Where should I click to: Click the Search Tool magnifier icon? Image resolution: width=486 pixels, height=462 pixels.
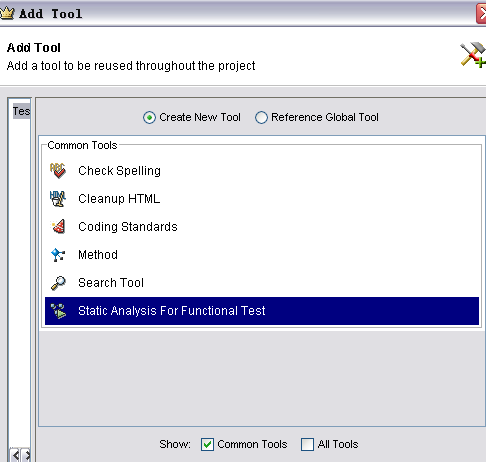pyautogui.click(x=58, y=283)
